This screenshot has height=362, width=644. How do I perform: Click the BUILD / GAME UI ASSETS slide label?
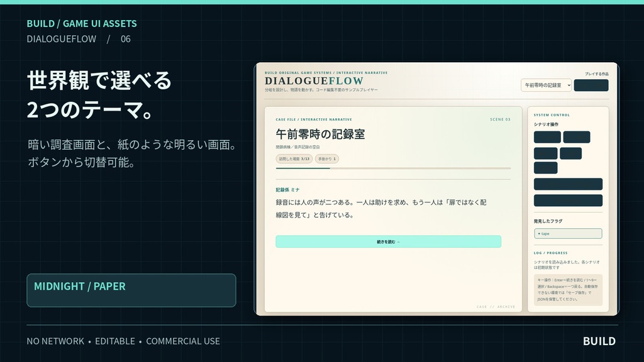(x=82, y=23)
